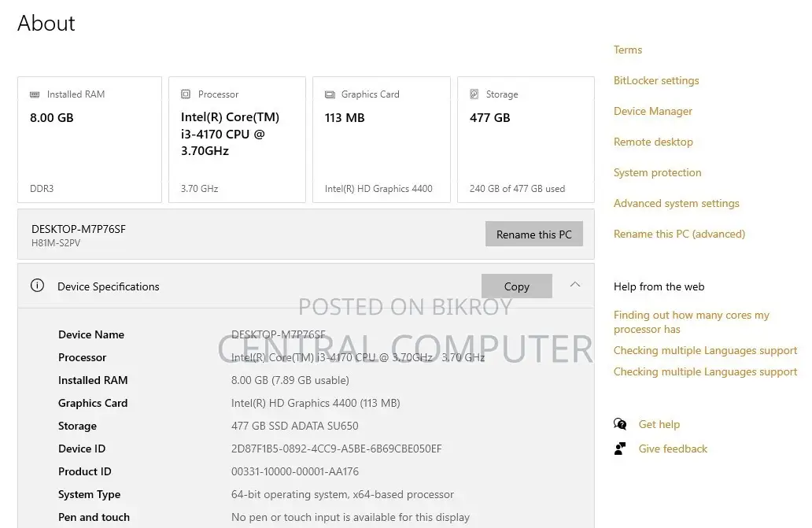The height and width of the screenshot is (528, 812).
Task: Click the Rename this PC button
Action: point(534,234)
